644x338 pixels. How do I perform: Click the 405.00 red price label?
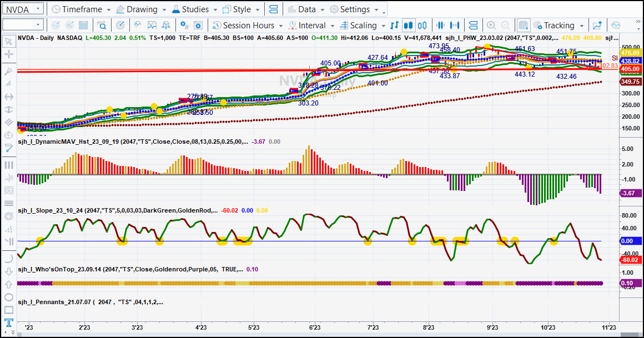coord(630,69)
